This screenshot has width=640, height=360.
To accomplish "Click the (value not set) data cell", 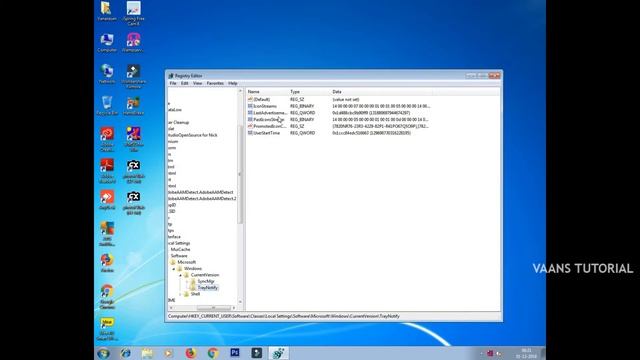I will (x=346, y=99).
